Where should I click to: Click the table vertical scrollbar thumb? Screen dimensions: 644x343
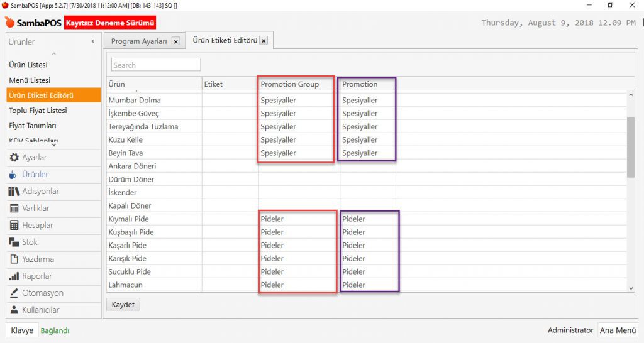tap(631, 147)
